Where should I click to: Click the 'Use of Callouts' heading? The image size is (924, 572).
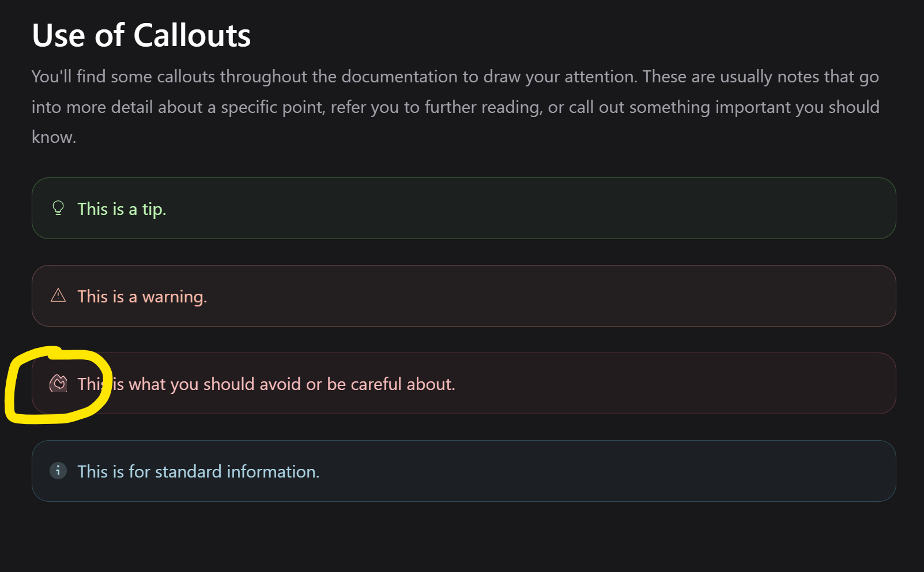click(141, 35)
